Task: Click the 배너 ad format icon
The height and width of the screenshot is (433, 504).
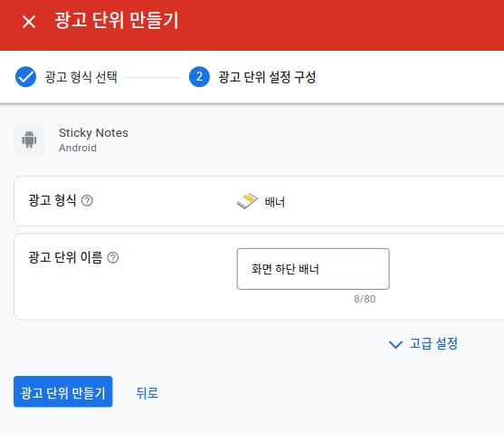Action: (x=247, y=201)
